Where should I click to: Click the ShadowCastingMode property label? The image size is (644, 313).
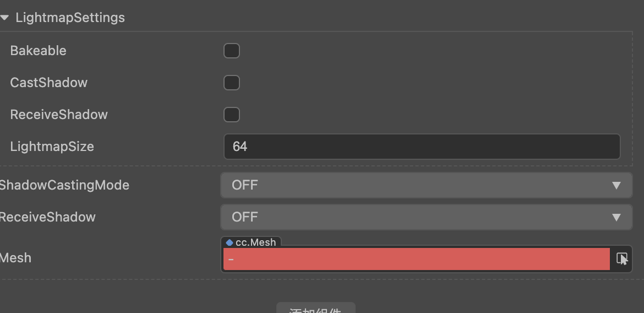coord(64,185)
